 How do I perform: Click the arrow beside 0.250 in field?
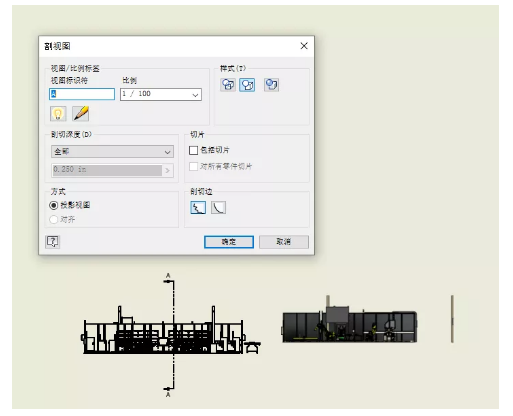coord(168,170)
